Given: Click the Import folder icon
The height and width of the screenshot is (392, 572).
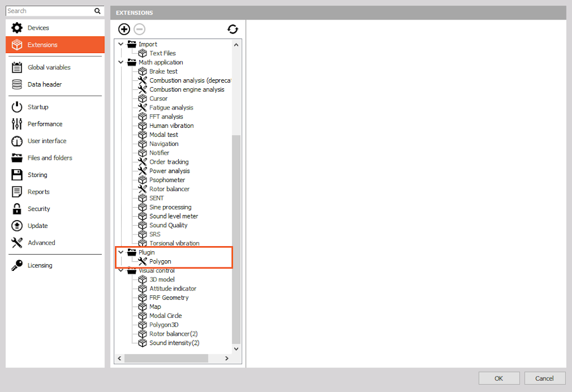Looking at the screenshot, I should [132, 44].
